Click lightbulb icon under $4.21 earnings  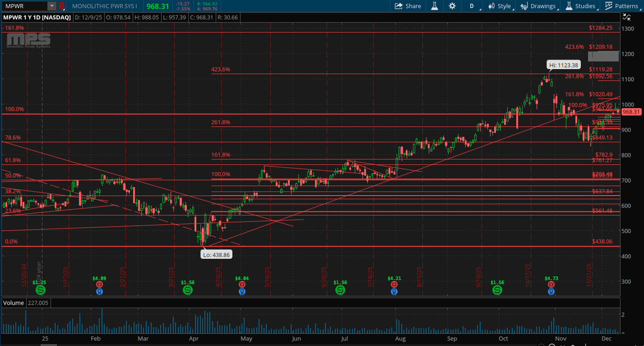[394, 291]
